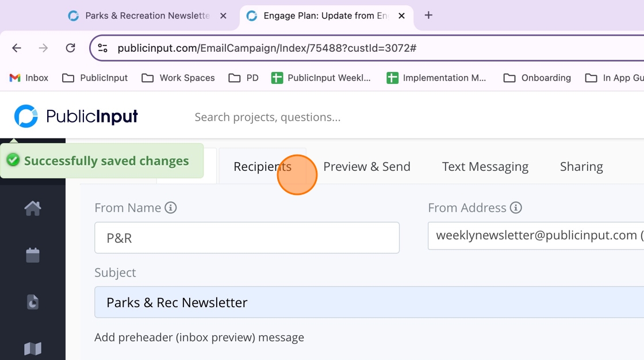Open the home icon in sidebar
This screenshot has width=644, height=360.
pyautogui.click(x=33, y=208)
